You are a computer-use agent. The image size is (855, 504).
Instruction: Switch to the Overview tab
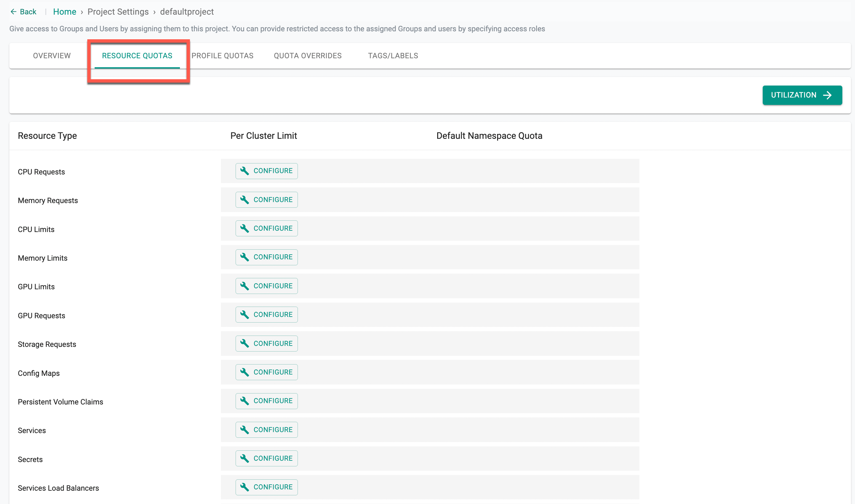coord(51,55)
